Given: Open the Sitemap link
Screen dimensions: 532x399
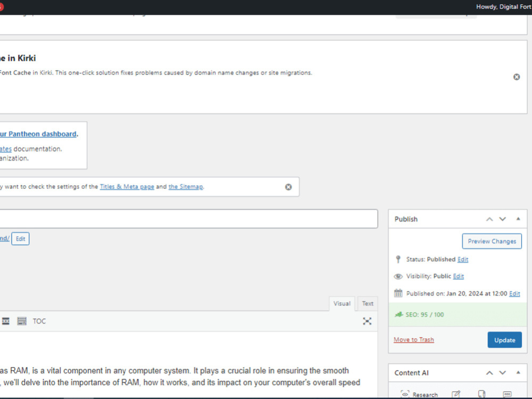Looking at the screenshot, I should click(x=186, y=187).
